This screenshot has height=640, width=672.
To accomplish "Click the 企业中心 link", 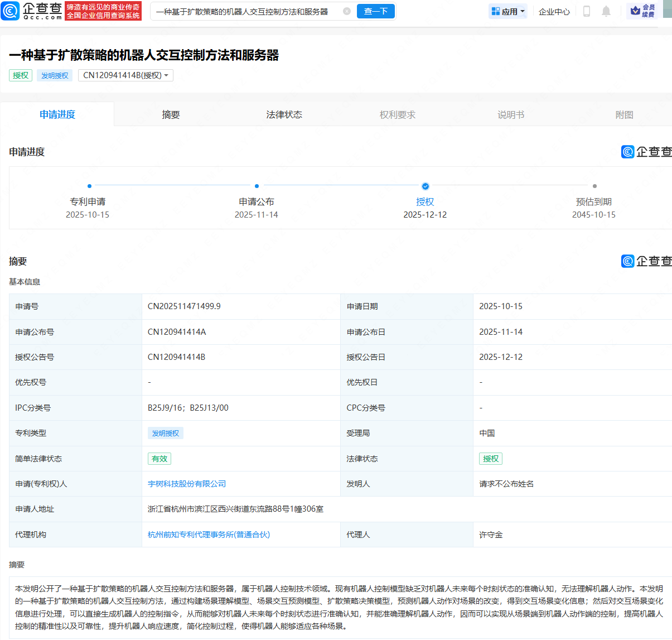I will tap(554, 11).
